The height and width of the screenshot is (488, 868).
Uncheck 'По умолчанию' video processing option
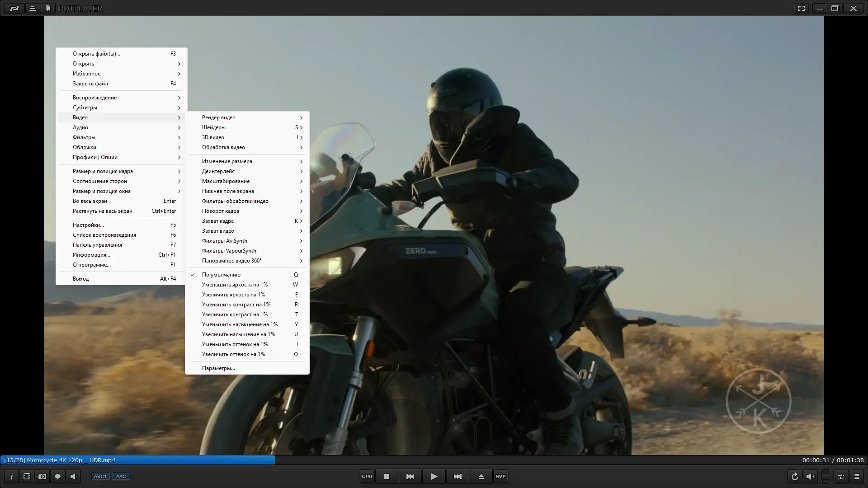point(222,274)
